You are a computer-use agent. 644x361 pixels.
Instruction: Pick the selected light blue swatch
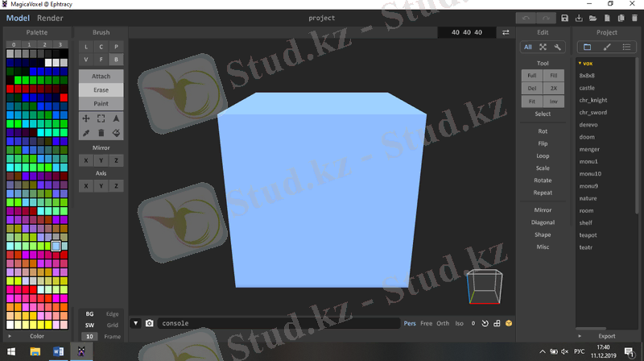pyautogui.click(x=56, y=246)
